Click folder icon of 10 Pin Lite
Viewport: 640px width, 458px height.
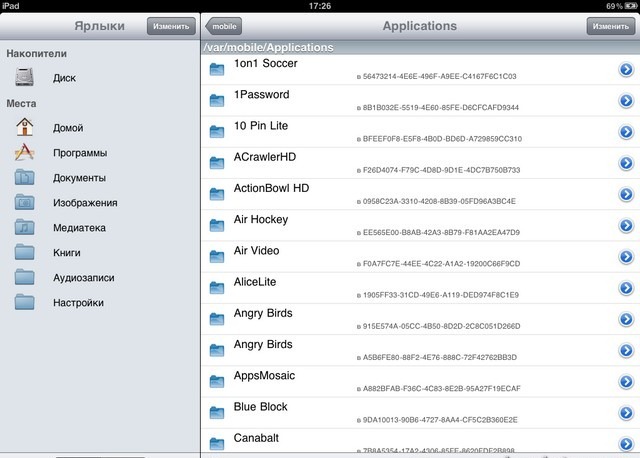tap(217, 132)
